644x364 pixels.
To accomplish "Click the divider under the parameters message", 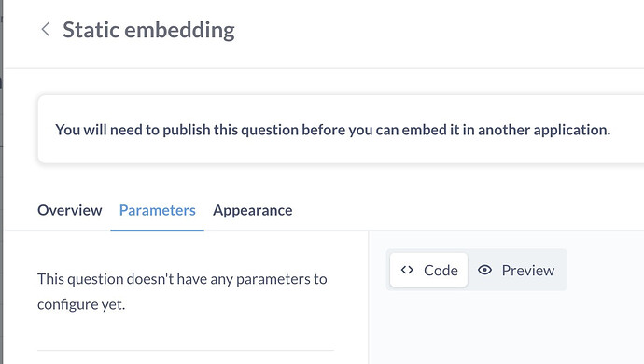I will click(186, 350).
